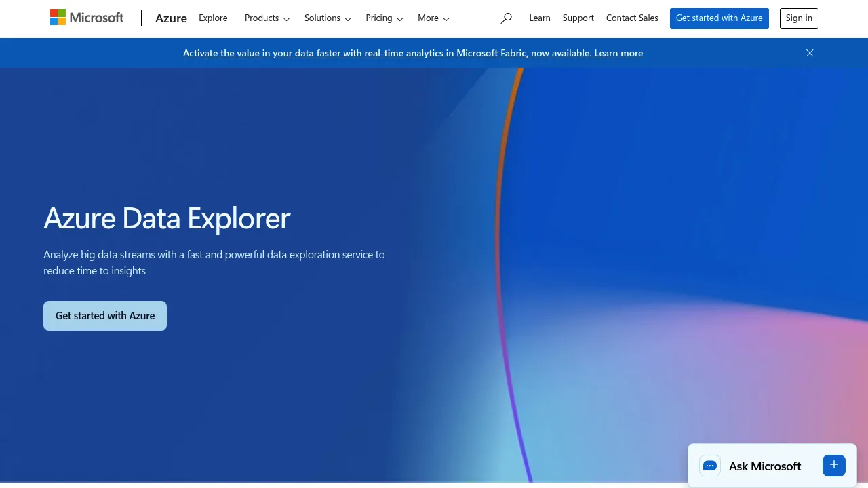Click the Ask Microsoft chat bubble icon
This screenshot has width=868, height=488.
[x=710, y=466]
